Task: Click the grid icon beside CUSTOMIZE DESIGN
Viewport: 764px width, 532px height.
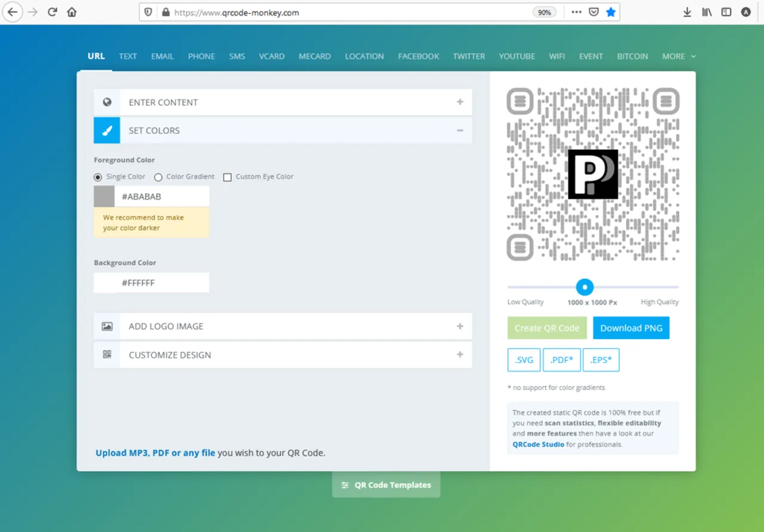Action: [x=107, y=354]
